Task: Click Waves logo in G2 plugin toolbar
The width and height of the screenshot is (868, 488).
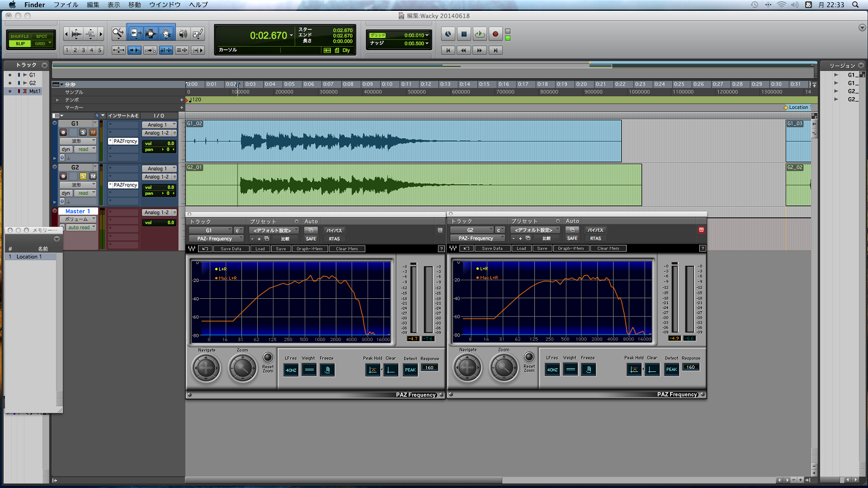Action: (453, 248)
